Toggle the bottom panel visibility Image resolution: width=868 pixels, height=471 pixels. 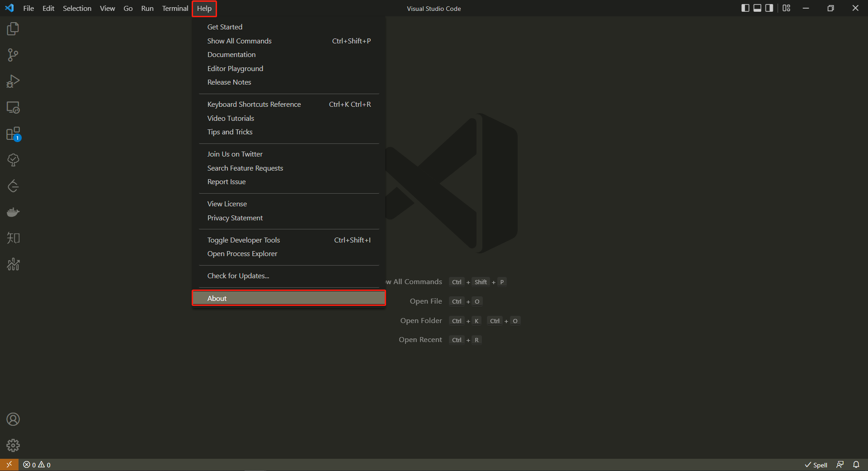(757, 8)
